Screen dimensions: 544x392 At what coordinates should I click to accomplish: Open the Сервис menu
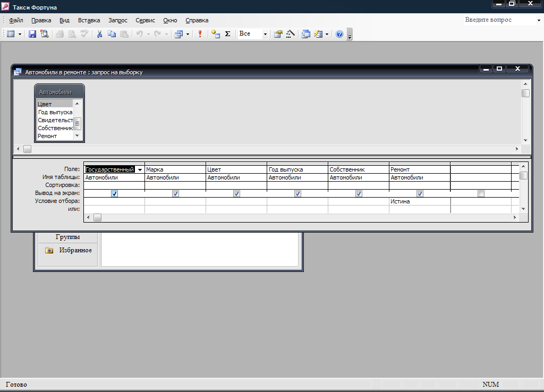pyautogui.click(x=145, y=20)
